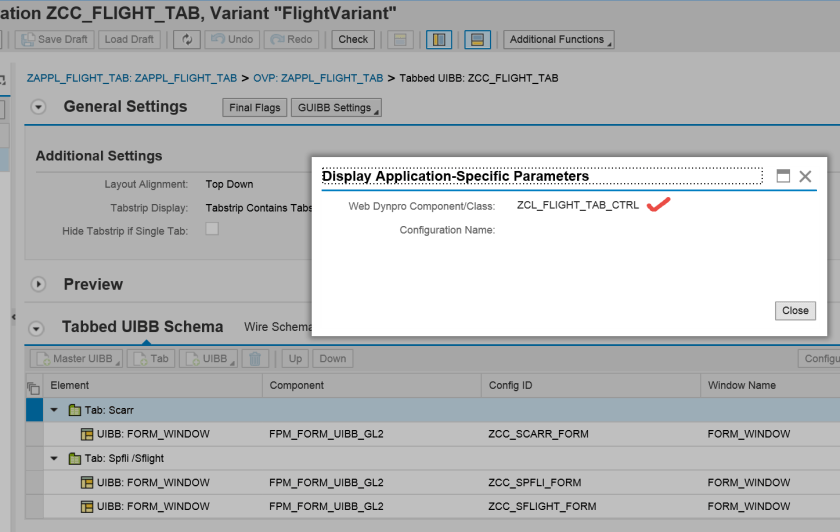Click the delete trash icon in schema toolbar

point(255,359)
